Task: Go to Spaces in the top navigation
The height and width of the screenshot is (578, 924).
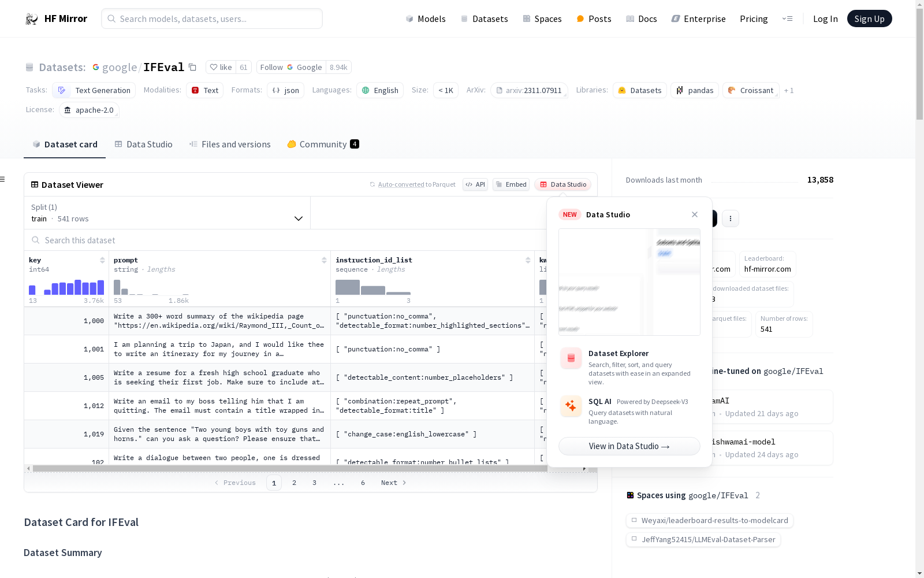Action: [x=542, y=19]
